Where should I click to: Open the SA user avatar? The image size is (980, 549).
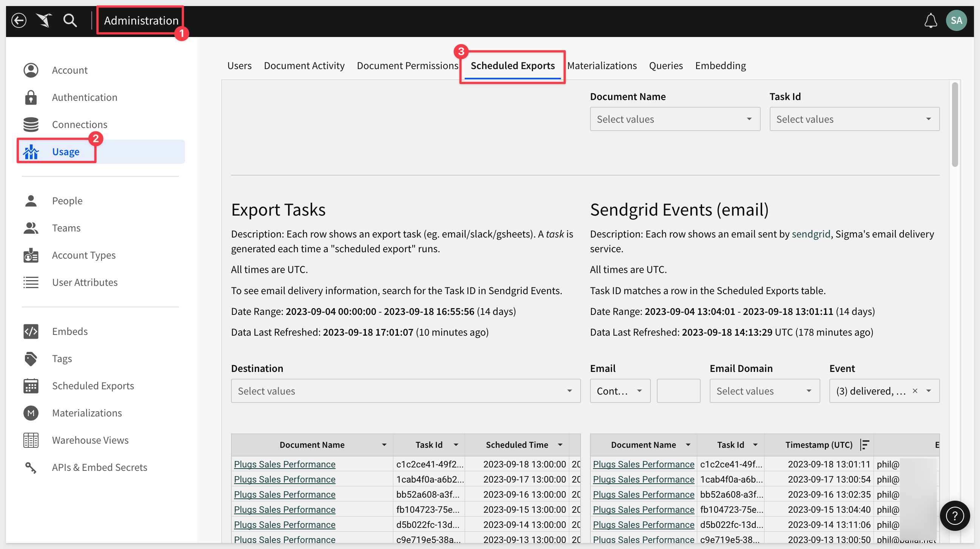[x=957, y=20]
